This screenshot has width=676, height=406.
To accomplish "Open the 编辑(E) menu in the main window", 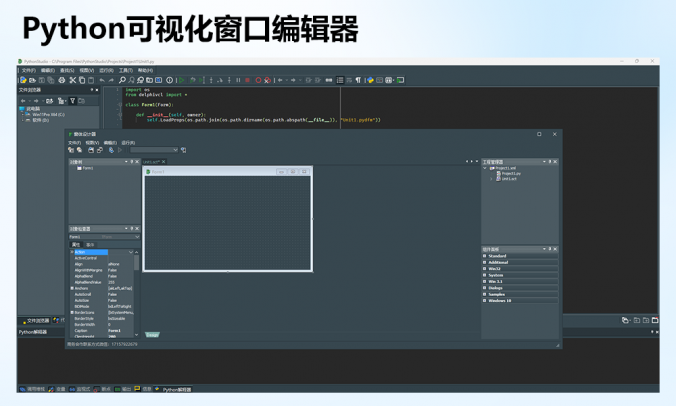I will click(48, 70).
